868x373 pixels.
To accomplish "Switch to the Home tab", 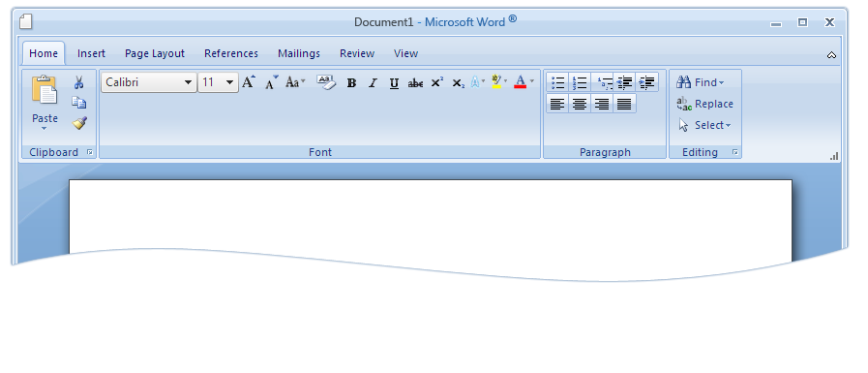I will [44, 53].
